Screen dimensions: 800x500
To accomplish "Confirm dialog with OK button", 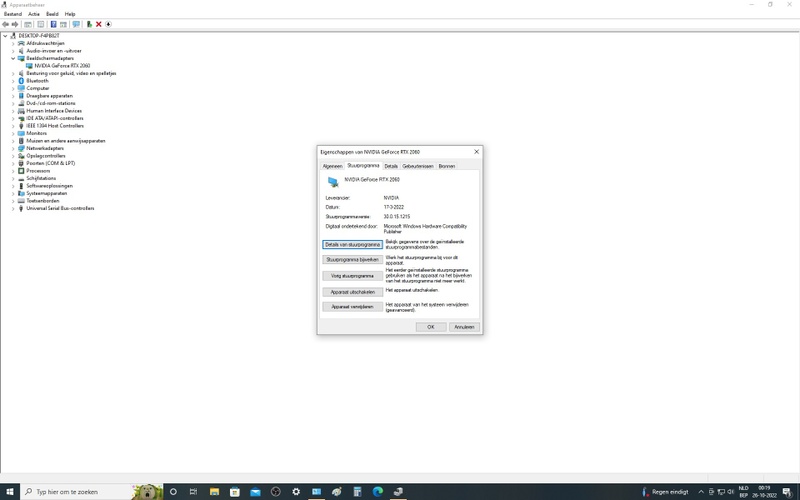I will tap(431, 327).
